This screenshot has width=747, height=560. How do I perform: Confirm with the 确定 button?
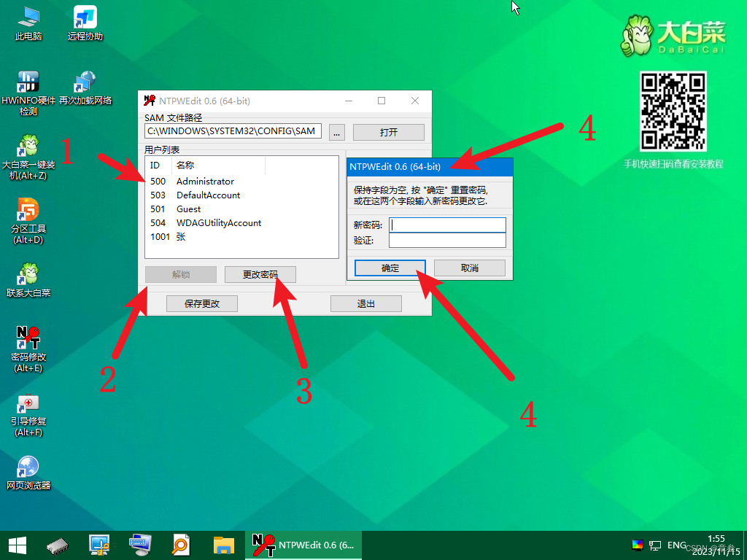390,268
